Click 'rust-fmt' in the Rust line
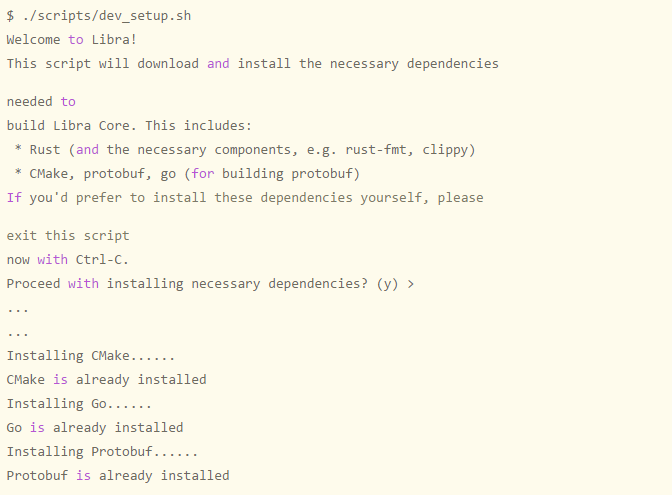 pyautogui.click(x=375, y=150)
